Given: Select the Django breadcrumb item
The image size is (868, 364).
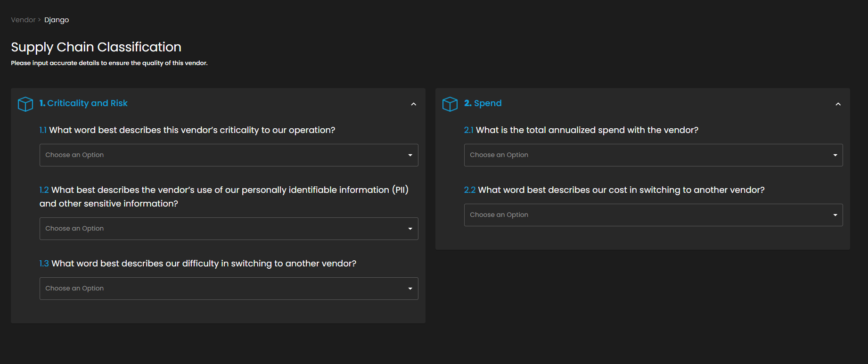Looking at the screenshot, I should 57,20.
